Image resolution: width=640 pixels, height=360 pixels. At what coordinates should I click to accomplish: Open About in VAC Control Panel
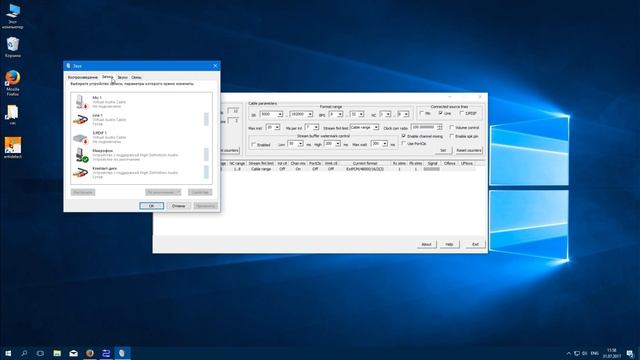tap(426, 244)
